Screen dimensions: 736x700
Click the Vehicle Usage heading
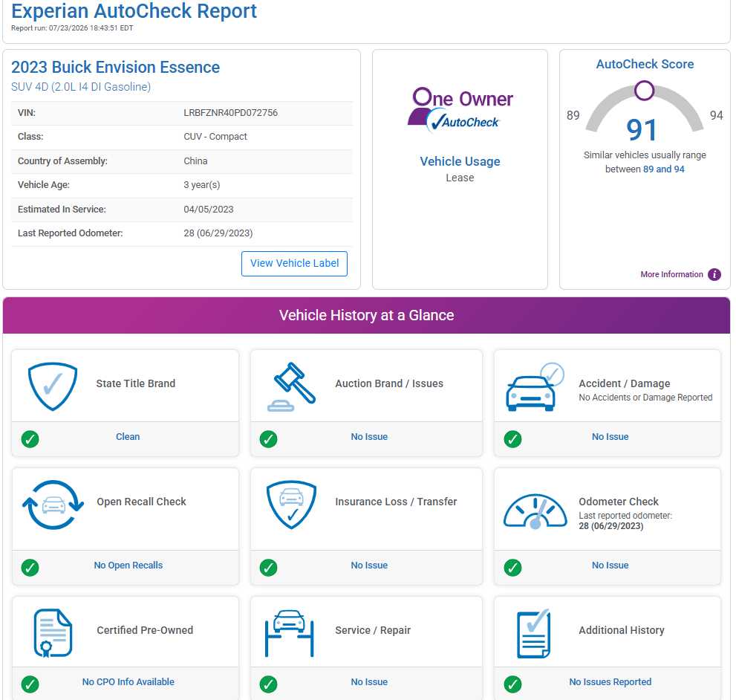click(x=460, y=161)
